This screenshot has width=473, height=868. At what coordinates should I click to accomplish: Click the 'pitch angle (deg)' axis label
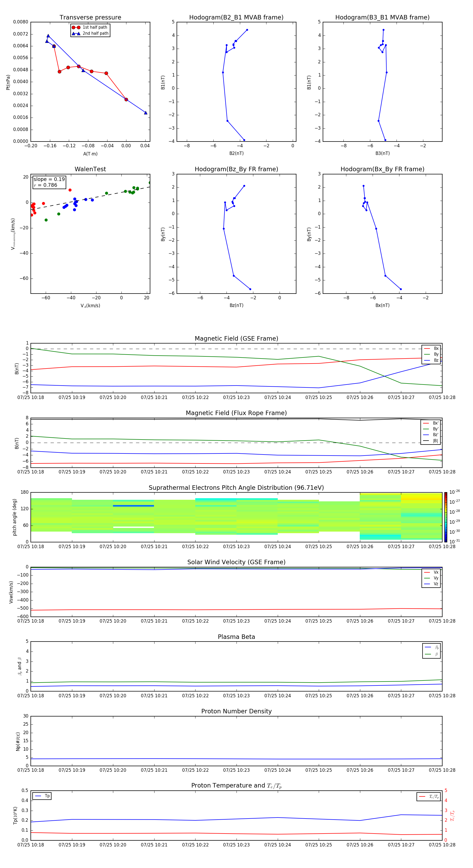coord(14,517)
